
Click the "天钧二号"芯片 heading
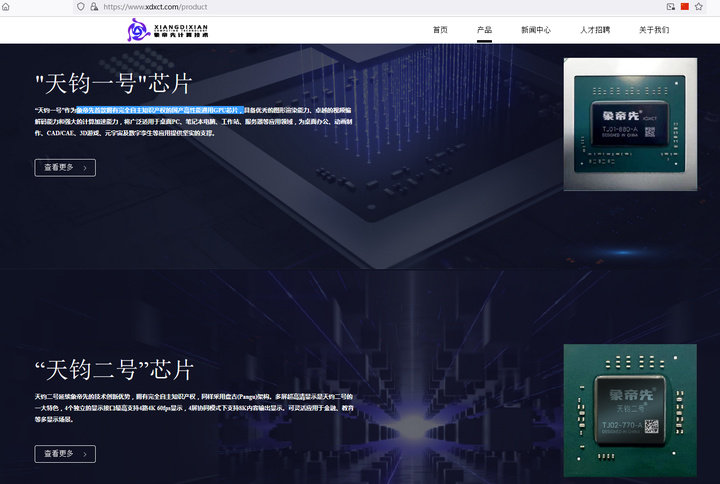(114, 370)
